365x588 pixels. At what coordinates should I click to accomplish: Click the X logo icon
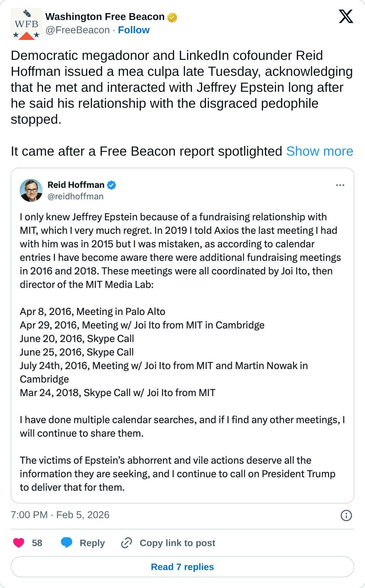(346, 16)
